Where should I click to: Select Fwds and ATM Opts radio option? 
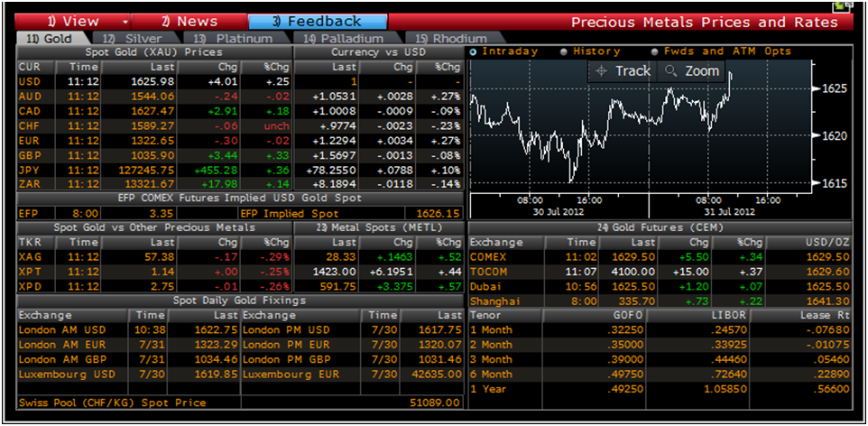pyautogui.click(x=656, y=52)
